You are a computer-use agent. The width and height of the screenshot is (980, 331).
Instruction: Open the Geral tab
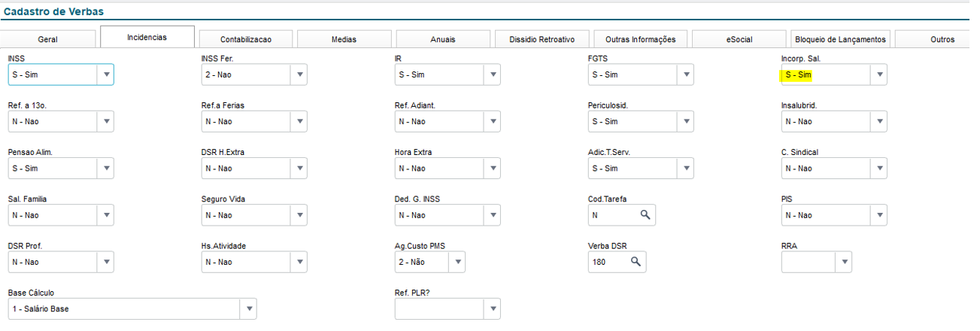[x=48, y=39]
